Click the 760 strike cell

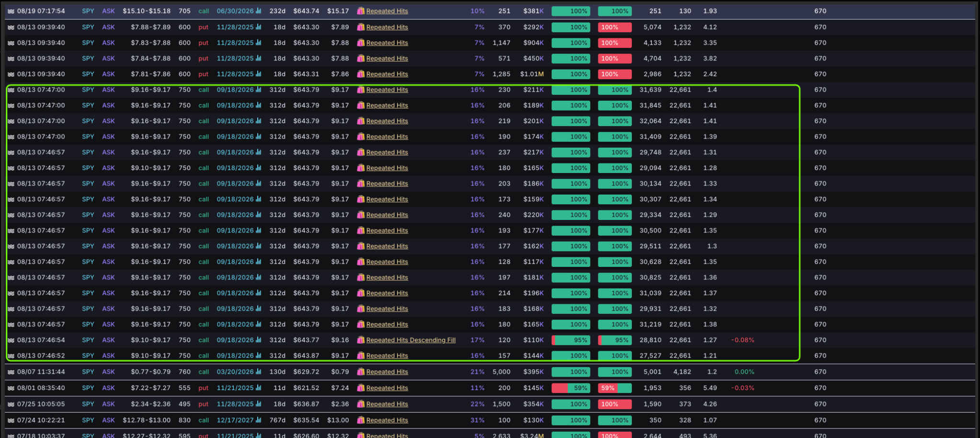[184, 372]
